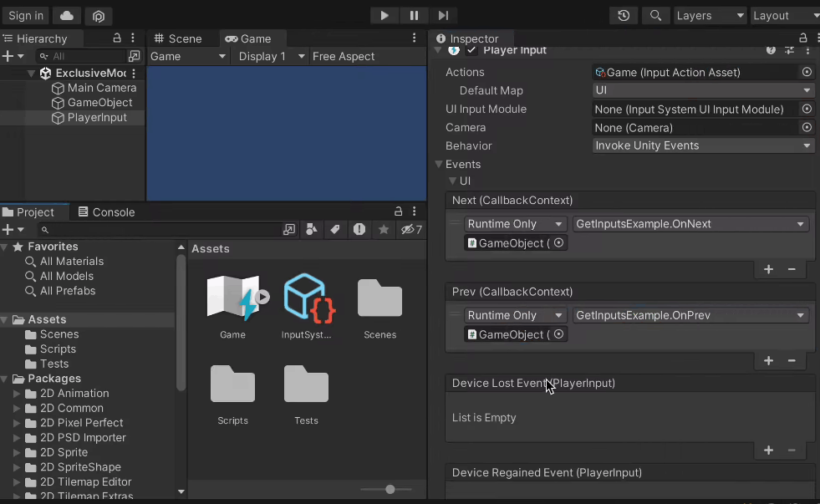Open ExclusiveMod scene options menu
820x504 pixels.
coord(134,74)
